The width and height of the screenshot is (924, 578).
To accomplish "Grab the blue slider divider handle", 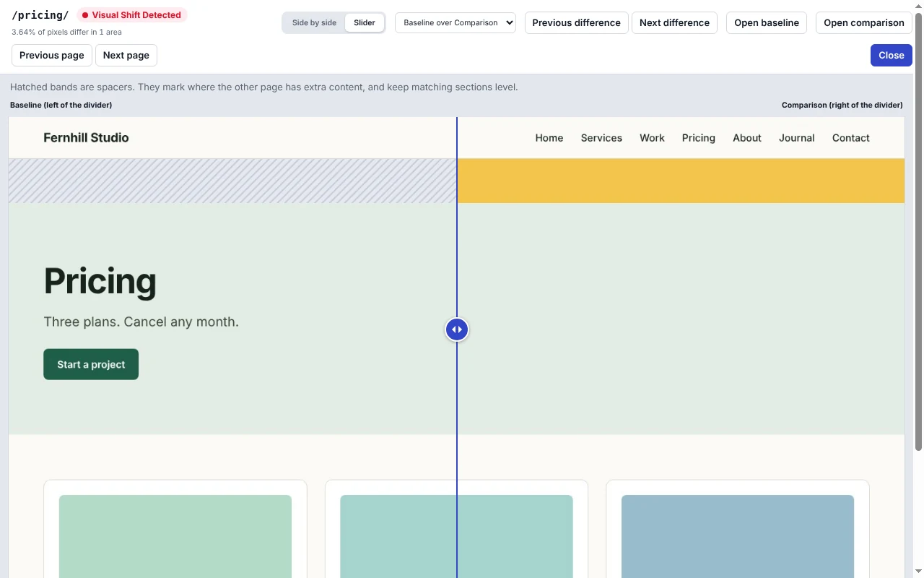I will point(457,329).
